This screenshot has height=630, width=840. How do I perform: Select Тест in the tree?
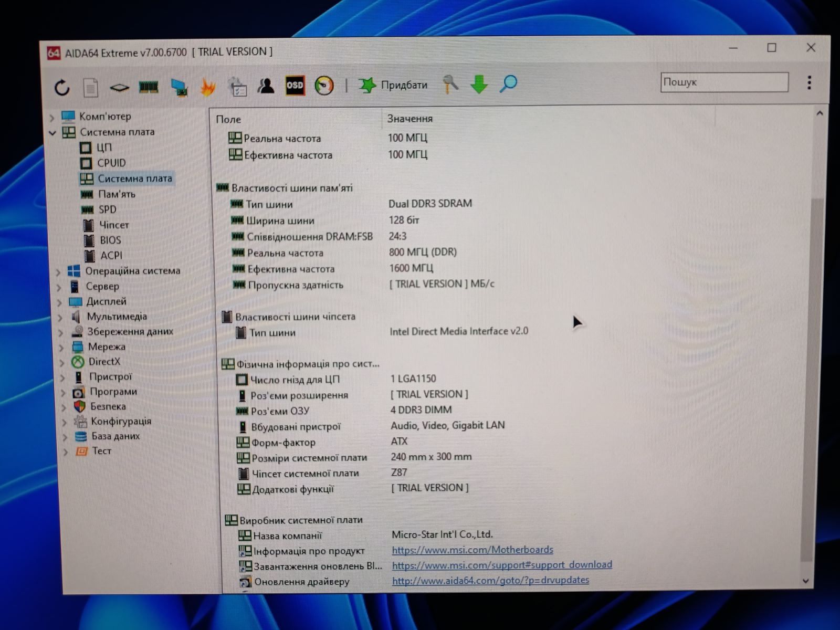(x=101, y=450)
